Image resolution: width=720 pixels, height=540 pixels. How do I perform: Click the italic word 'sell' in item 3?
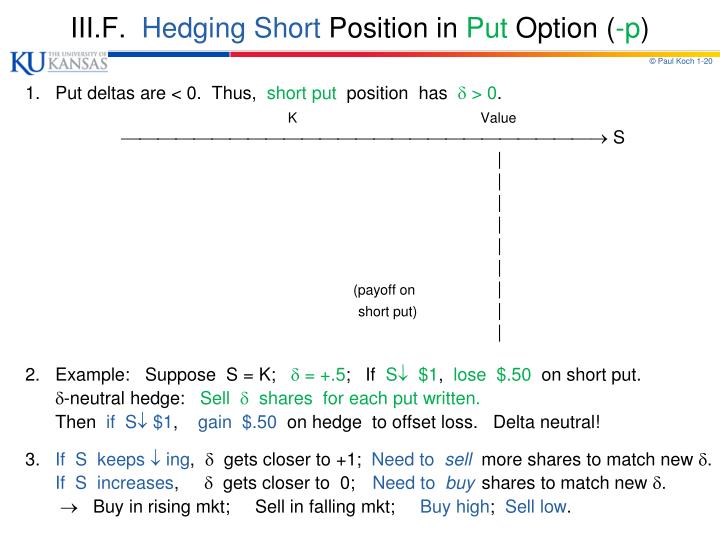(458, 459)
